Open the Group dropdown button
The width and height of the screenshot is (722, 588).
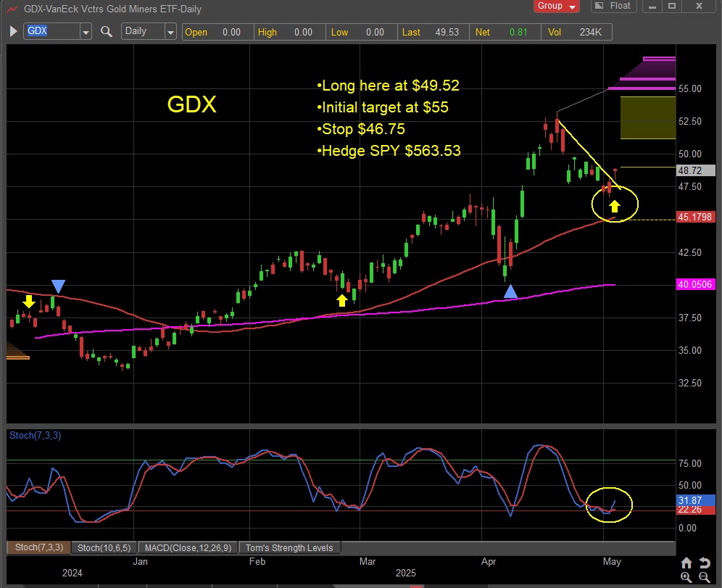point(556,6)
